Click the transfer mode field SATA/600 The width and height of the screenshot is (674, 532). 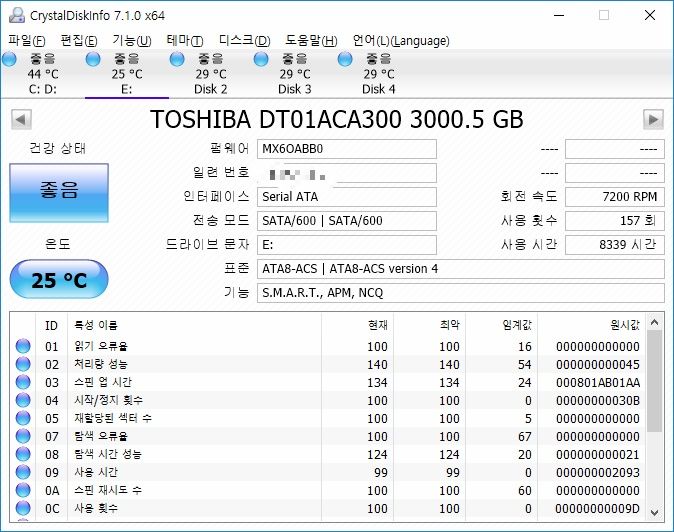click(347, 221)
